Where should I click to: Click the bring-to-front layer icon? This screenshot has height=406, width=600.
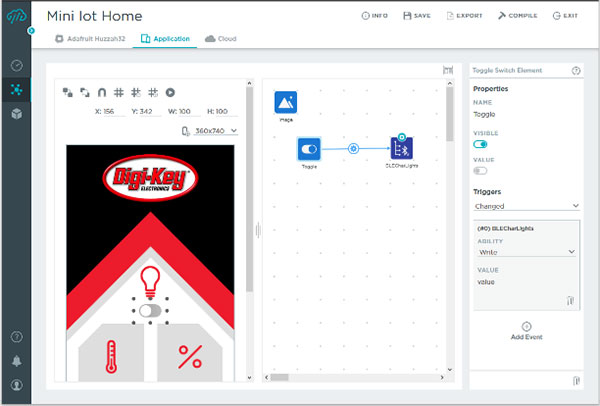(68, 92)
